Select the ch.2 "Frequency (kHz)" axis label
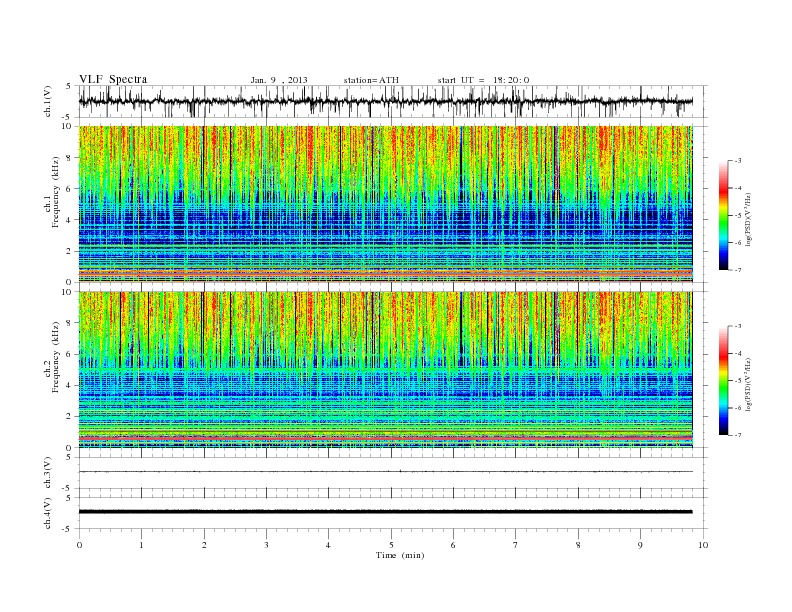792x612 pixels. (56, 356)
